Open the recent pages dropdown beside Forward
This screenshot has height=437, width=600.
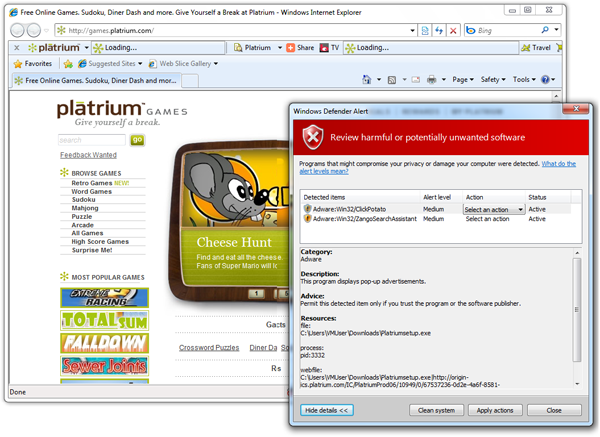[46, 30]
